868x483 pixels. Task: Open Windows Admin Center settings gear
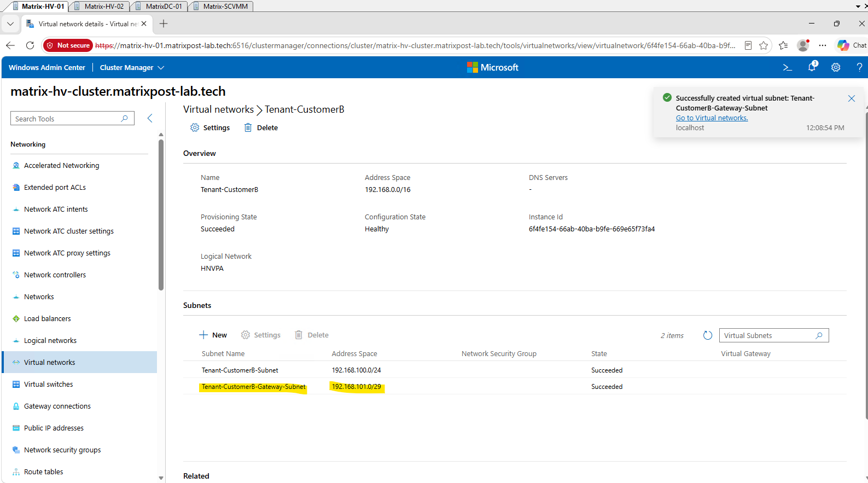click(x=836, y=67)
